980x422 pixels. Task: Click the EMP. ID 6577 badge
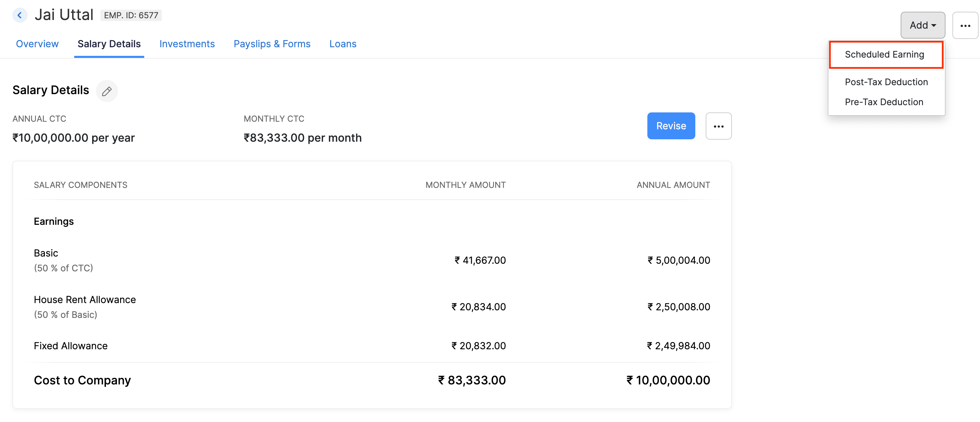coord(131,15)
